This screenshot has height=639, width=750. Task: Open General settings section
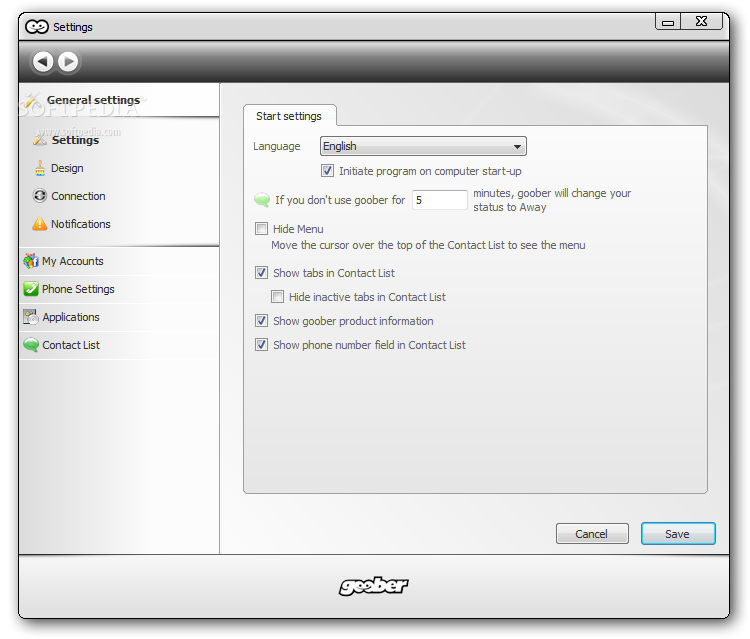120,100
